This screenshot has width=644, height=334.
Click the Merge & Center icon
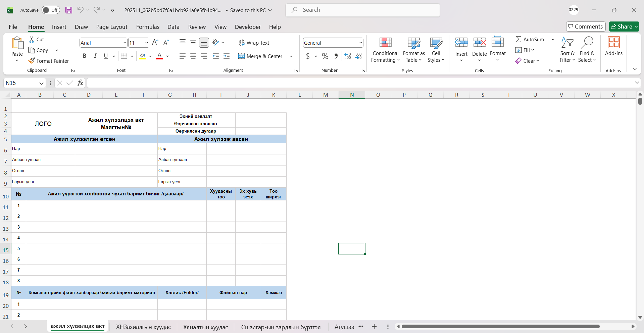pyautogui.click(x=241, y=56)
